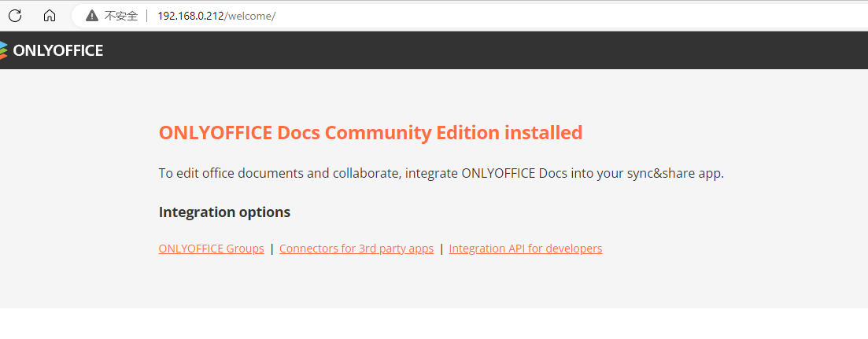
Task: Click the orange Community Edition installed heading
Action: [x=370, y=133]
